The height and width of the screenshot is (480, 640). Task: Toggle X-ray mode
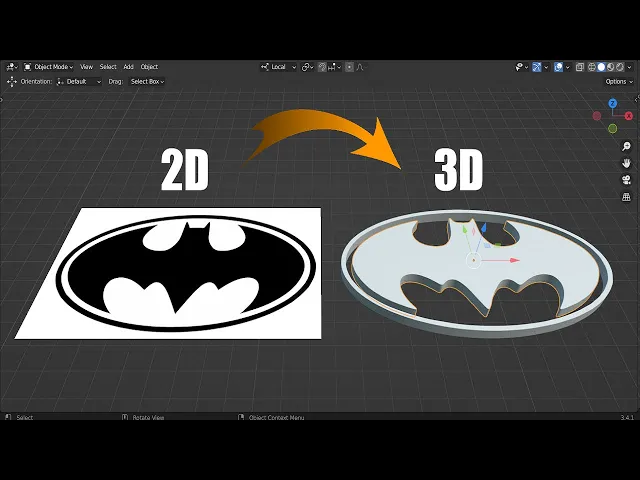(x=580, y=67)
